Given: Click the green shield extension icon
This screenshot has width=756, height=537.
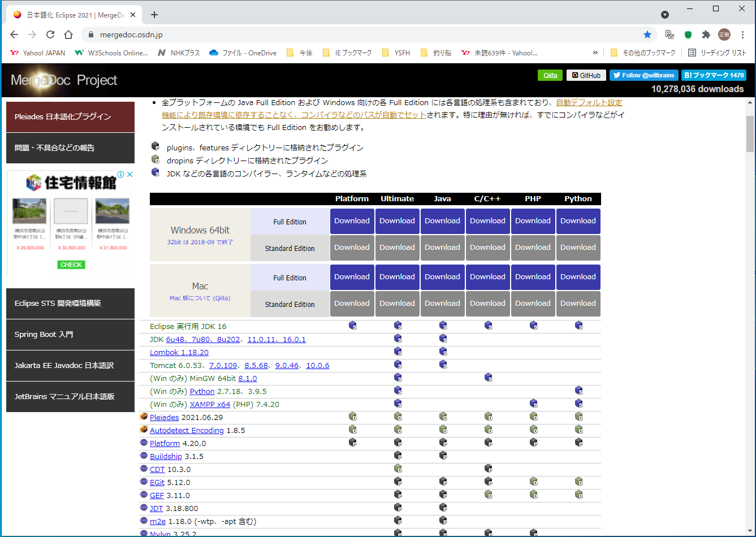Looking at the screenshot, I should coord(688,34).
